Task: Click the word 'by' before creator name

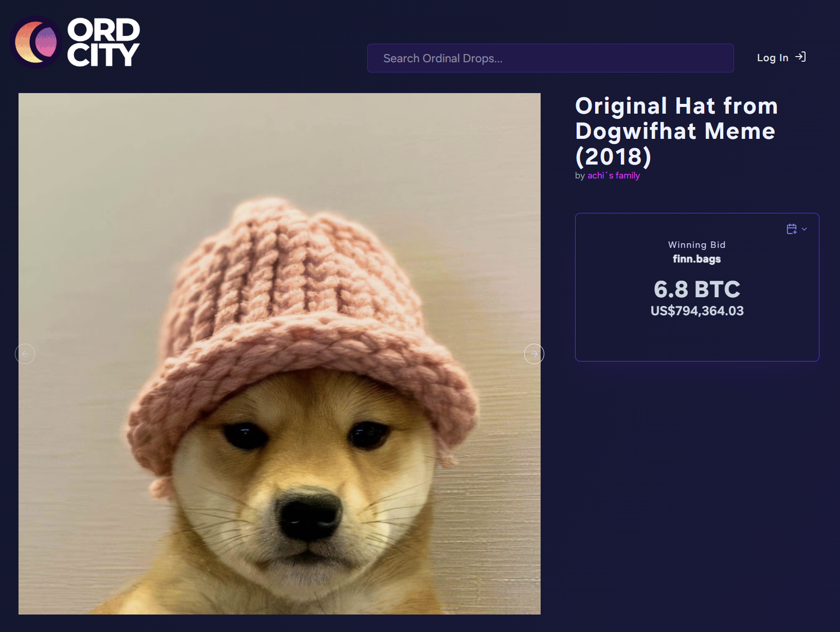Action: [580, 176]
